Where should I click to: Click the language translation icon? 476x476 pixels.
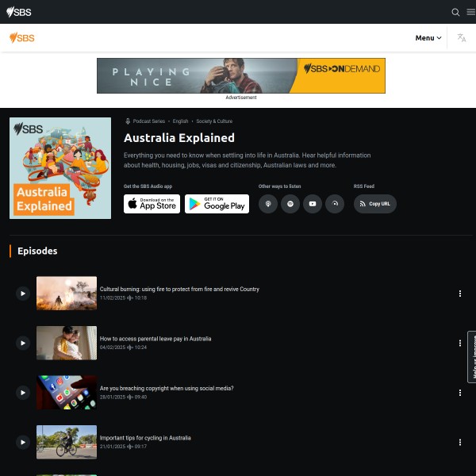(462, 38)
